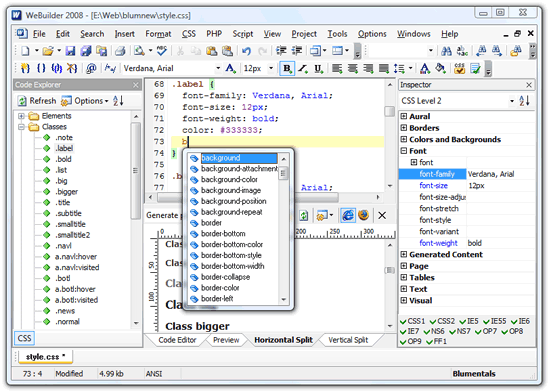Click the align center icon
549x392 pixels.
(x=353, y=68)
